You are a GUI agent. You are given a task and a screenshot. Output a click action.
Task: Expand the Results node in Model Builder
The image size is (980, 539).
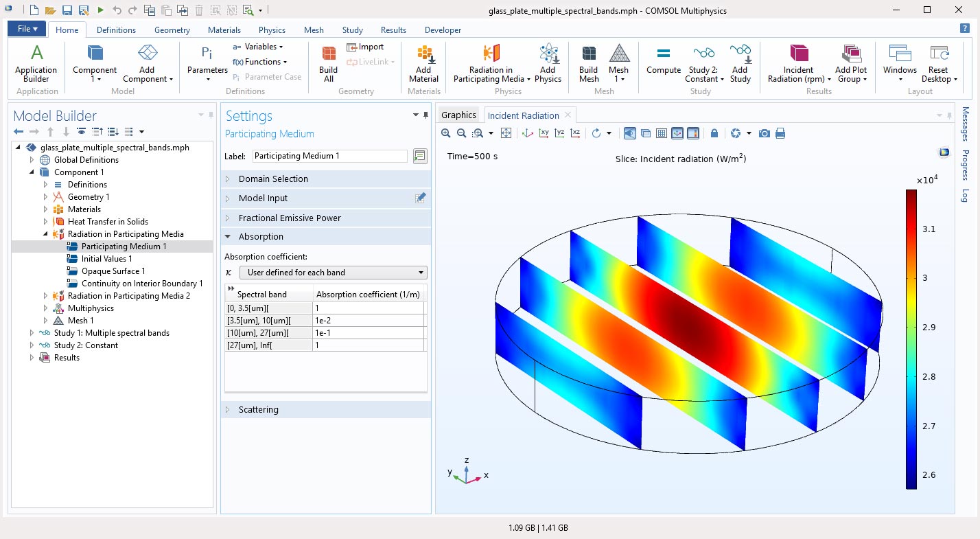tap(32, 358)
